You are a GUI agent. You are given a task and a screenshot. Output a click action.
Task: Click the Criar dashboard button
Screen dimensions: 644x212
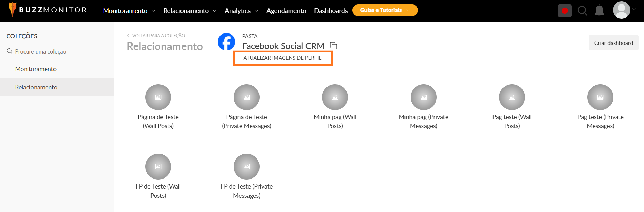613,43
